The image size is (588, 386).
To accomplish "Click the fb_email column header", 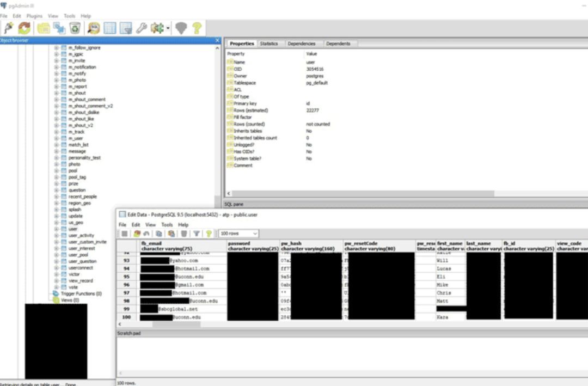I will pos(182,246).
